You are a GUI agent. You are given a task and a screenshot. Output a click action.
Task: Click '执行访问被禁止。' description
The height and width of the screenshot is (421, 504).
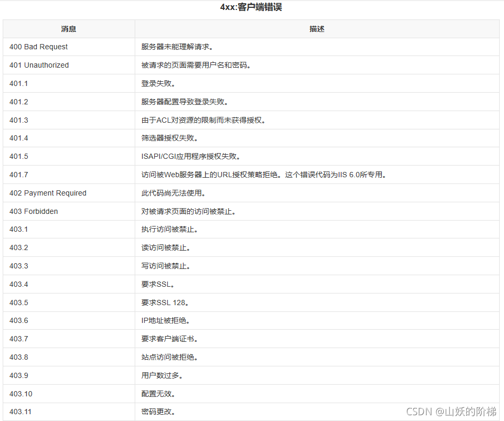pos(170,230)
